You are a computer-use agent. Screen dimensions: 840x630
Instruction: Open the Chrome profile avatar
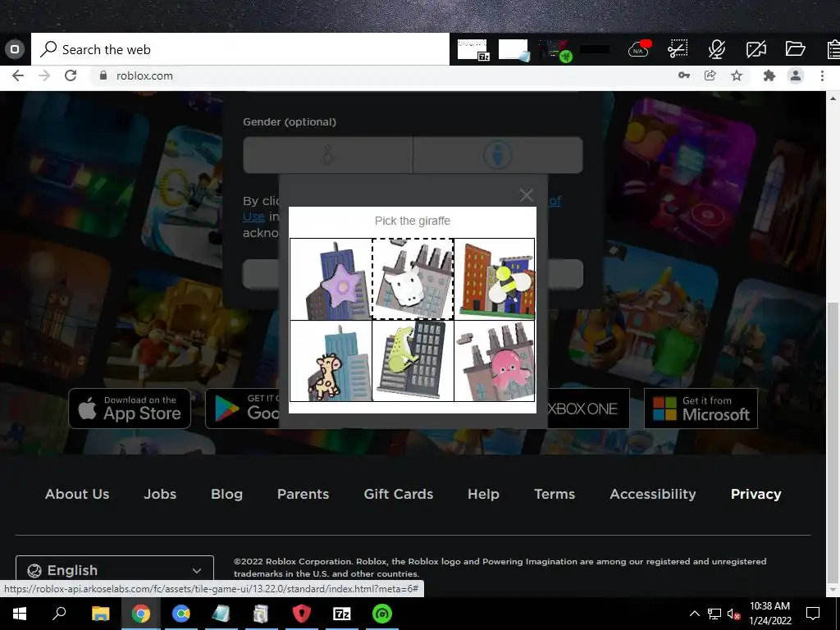[x=796, y=75]
